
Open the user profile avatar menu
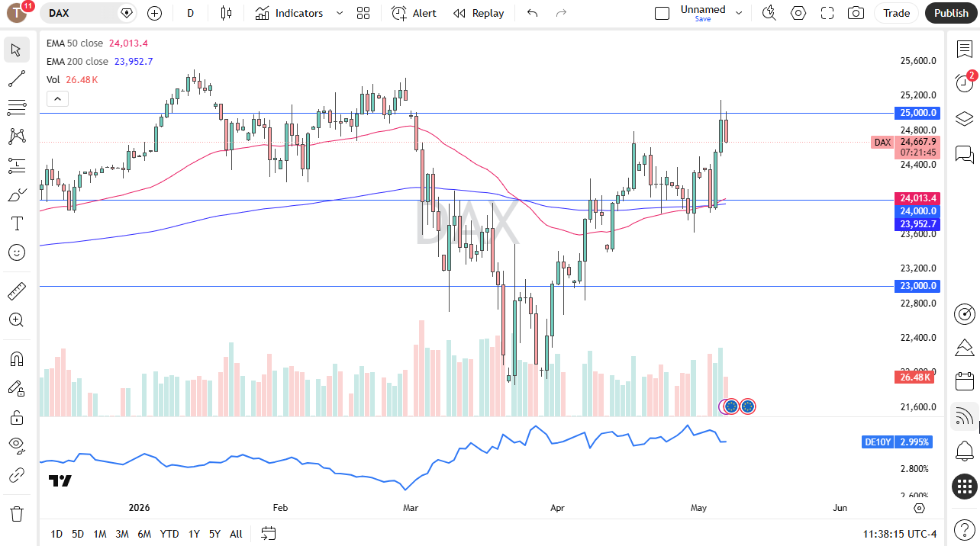18,13
